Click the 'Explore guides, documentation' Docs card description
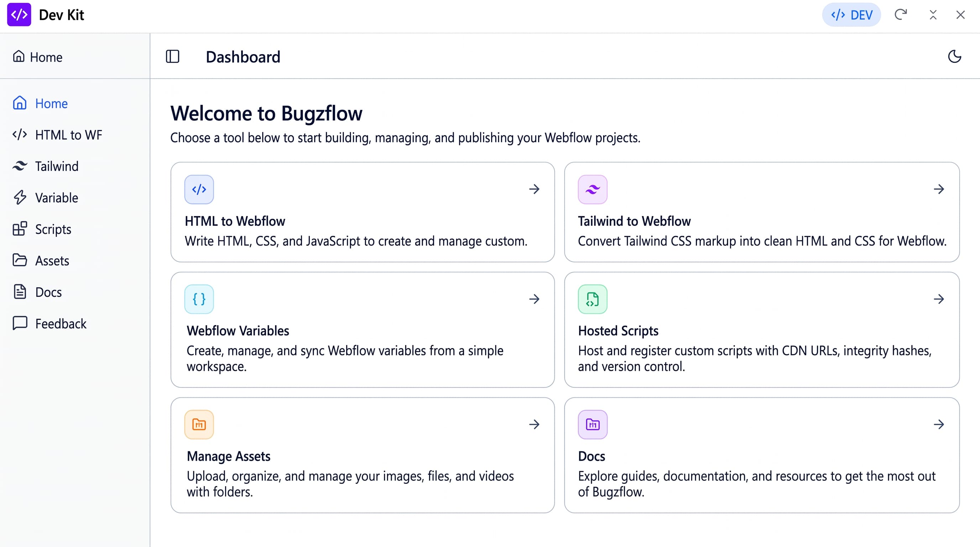This screenshot has height=547, width=980. coord(756,484)
